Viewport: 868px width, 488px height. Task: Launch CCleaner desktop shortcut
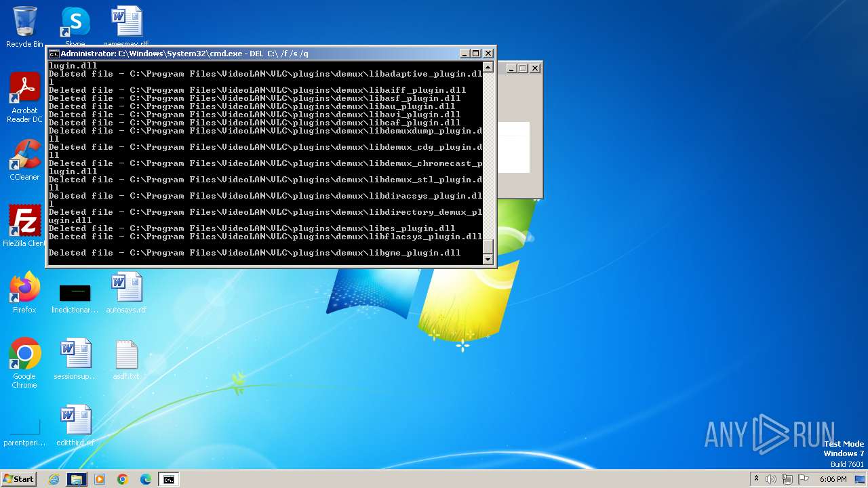point(24,161)
